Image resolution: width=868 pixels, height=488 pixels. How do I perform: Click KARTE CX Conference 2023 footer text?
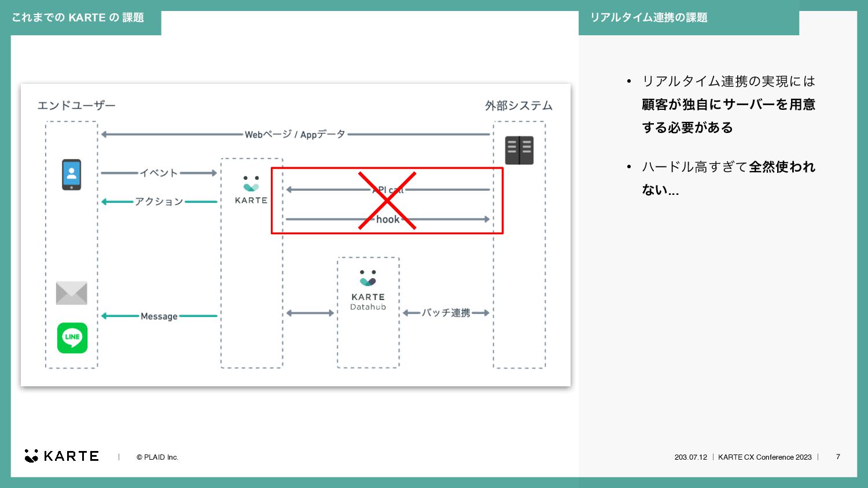point(765,457)
